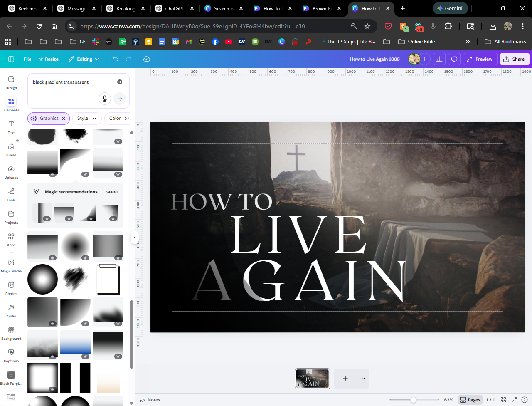Expand add page options chevron
The width and height of the screenshot is (532, 406).
click(x=363, y=379)
